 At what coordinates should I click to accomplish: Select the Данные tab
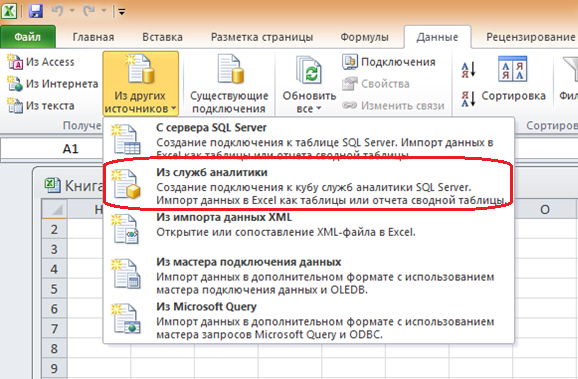pos(437,37)
